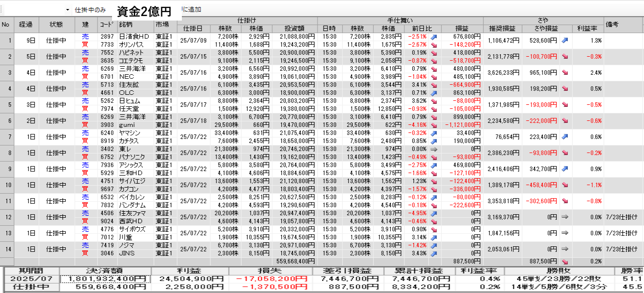Click the gray flat arrow beside 東レ 前日比

click(x=434, y=149)
